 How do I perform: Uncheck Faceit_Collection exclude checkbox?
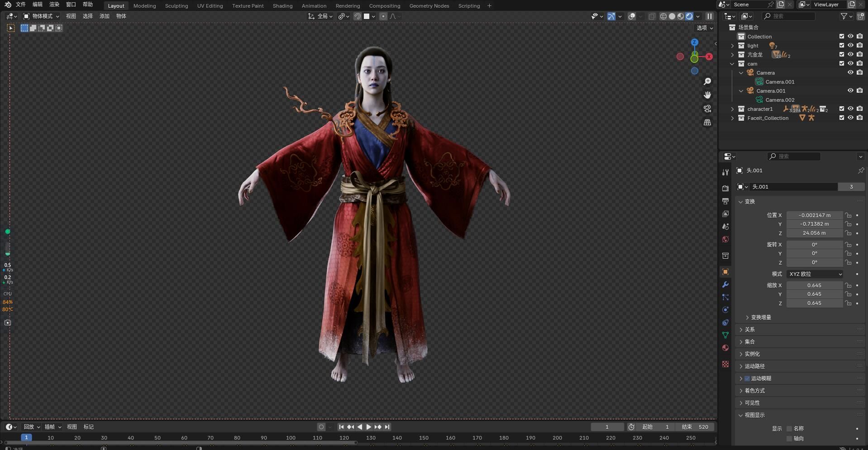pyautogui.click(x=842, y=118)
